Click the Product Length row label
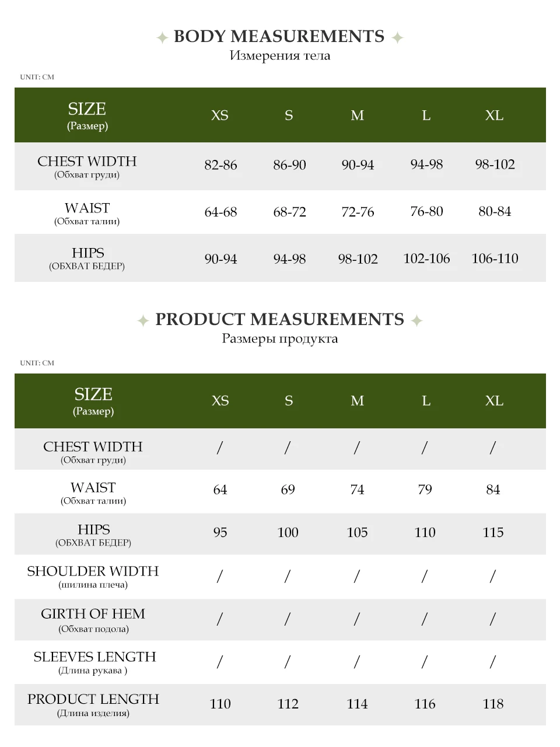This screenshot has width=560, height=747. coord(93,699)
